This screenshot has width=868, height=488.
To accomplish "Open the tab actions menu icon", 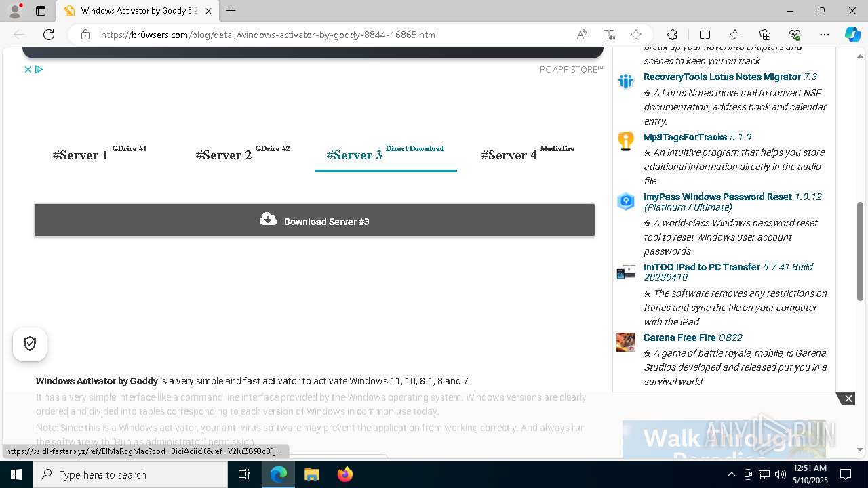I will (x=41, y=11).
